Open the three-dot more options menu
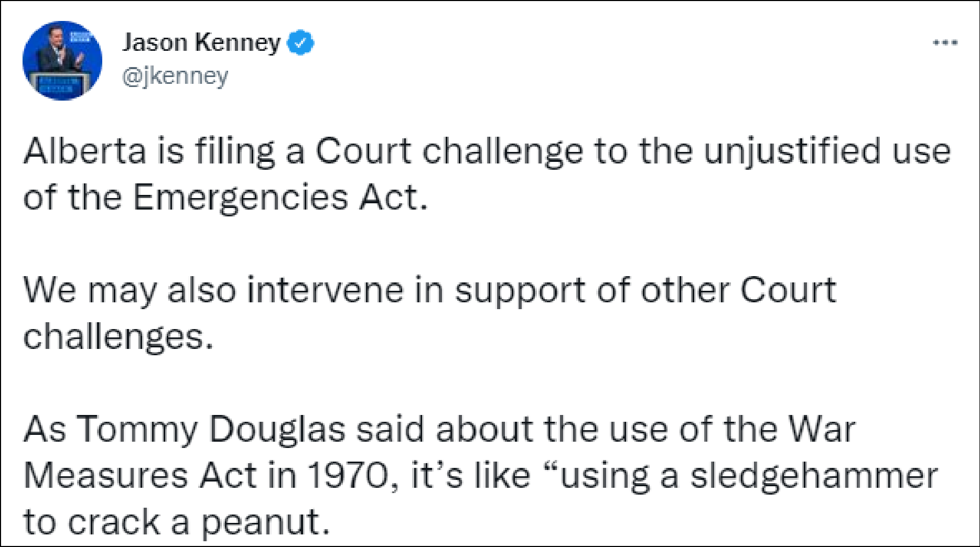Screen dimensions: 980x547 point(945,43)
